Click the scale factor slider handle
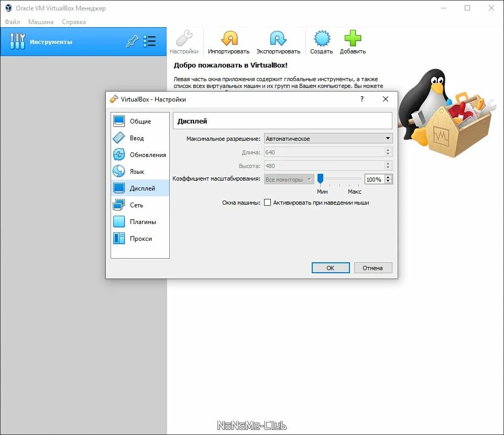The image size is (504, 435). (320, 179)
